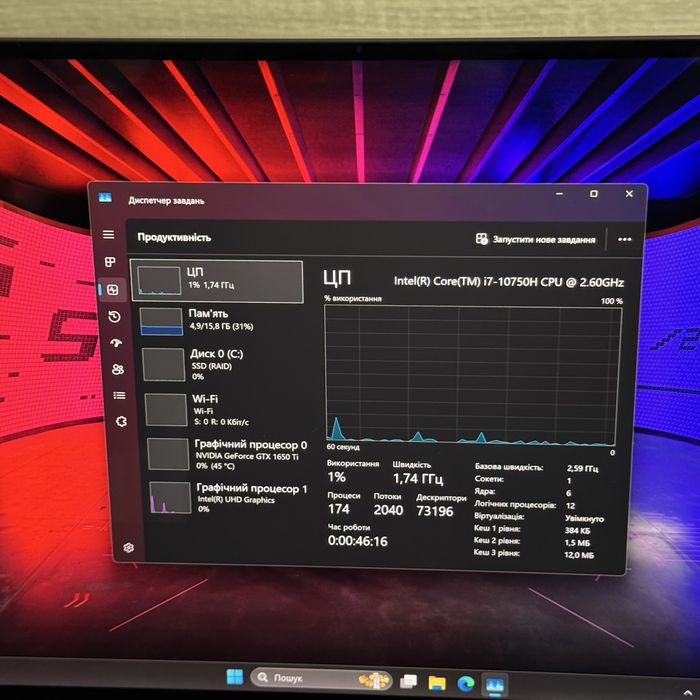Maximize the Task Manager window
700x700 pixels.
tap(594, 194)
